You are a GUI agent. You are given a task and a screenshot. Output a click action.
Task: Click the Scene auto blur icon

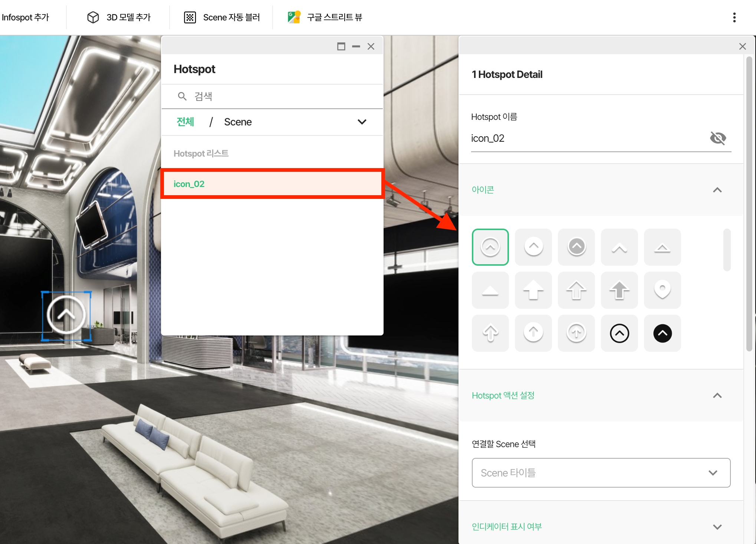click(190, 17)
